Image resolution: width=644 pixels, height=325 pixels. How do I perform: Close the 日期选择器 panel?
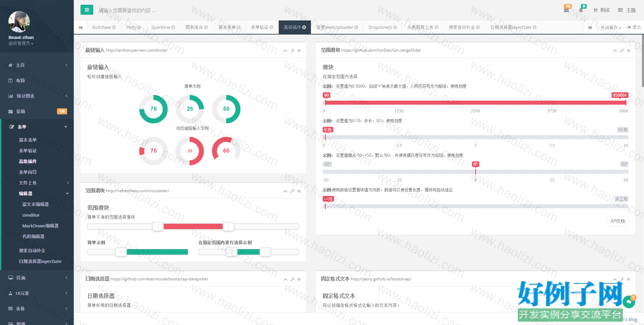(299, 279)
